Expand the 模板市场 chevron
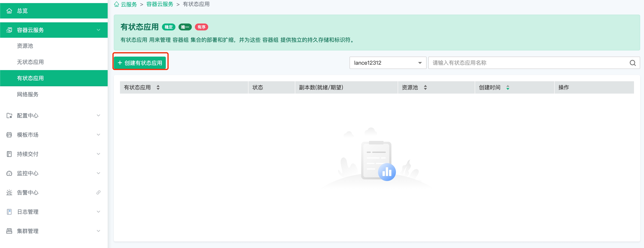Image resolution: width=644 pixels, height=248 pixels. click(98, 135)
